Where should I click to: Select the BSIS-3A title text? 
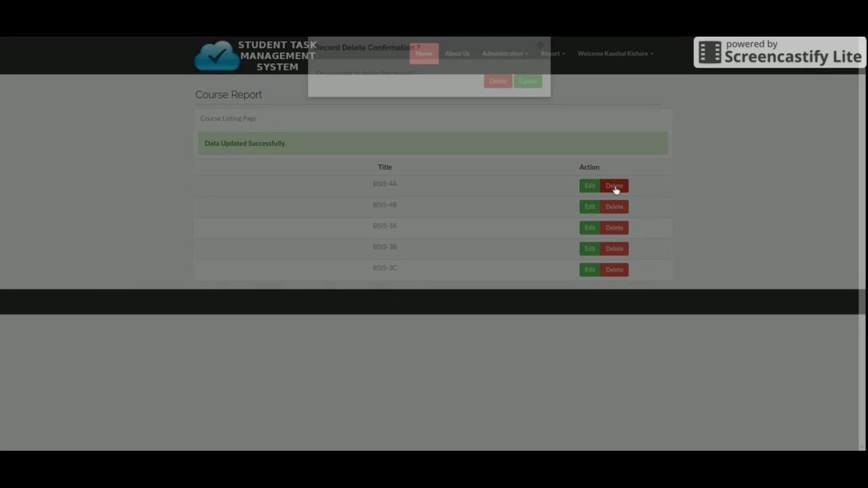pos(384,226)
